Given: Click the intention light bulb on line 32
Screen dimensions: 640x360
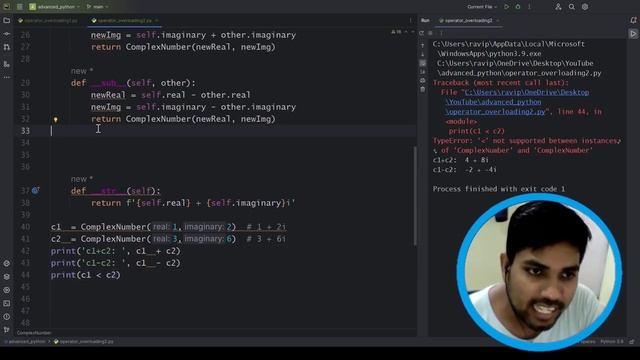Looking at the screenshot, I should (x=56, y=120).
